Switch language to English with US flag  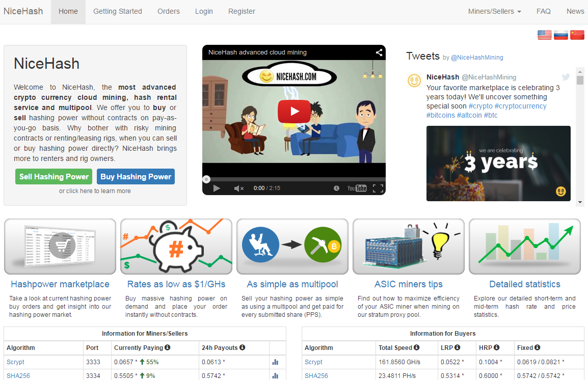pos(545,35)
